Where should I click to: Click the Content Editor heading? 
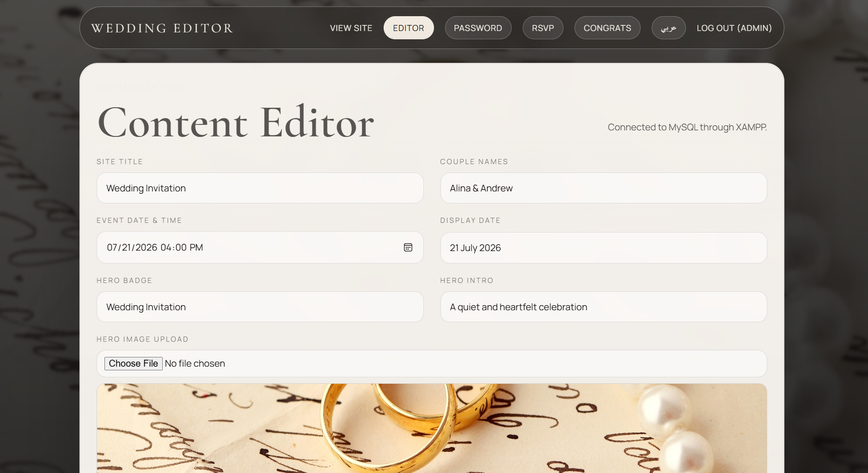point(236,123)
